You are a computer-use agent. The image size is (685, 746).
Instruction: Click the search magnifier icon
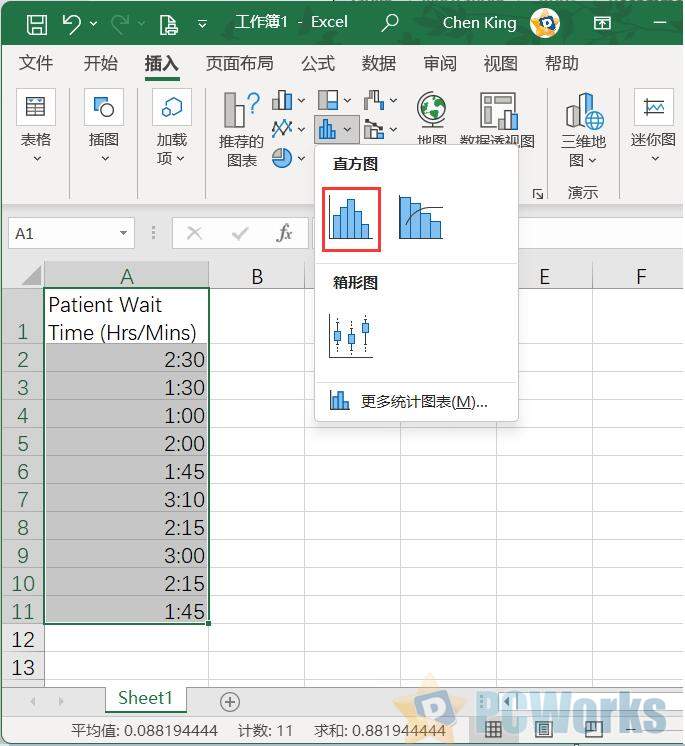[x=389, y=23]
